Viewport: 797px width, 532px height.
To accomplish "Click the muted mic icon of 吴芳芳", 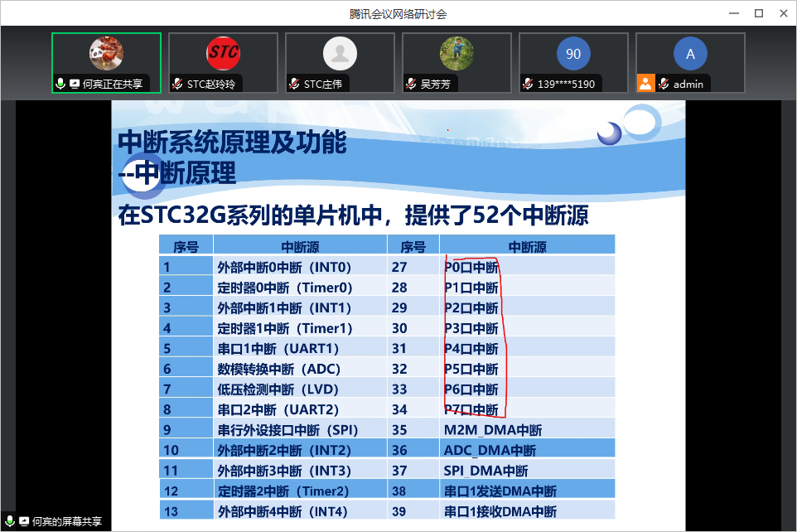I will 411,84.
